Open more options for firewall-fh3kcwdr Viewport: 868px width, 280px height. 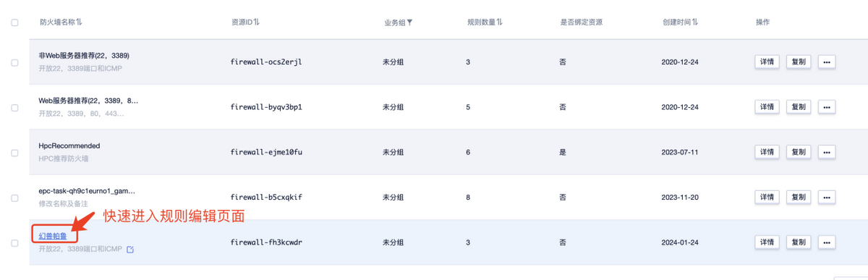click(827, 242)
